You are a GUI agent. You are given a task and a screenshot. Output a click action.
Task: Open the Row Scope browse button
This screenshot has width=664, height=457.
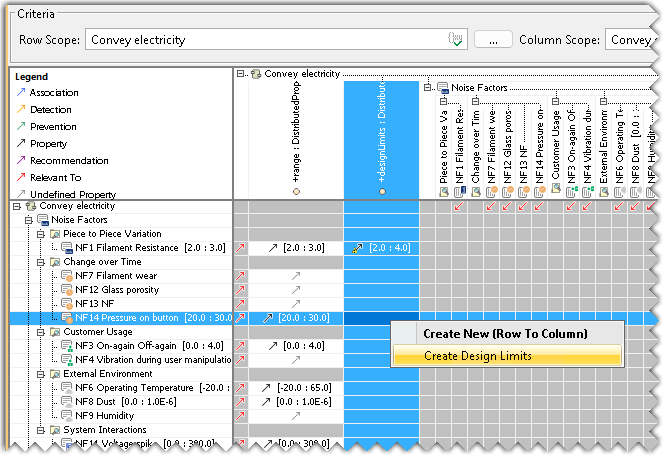(x=493, y=40)
